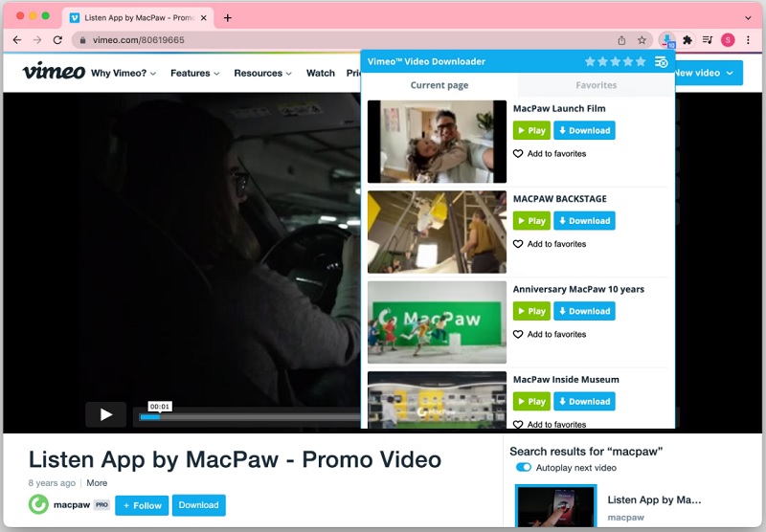Download MacPaw Inside Museum
766x532 pixels.
[584, 401]
